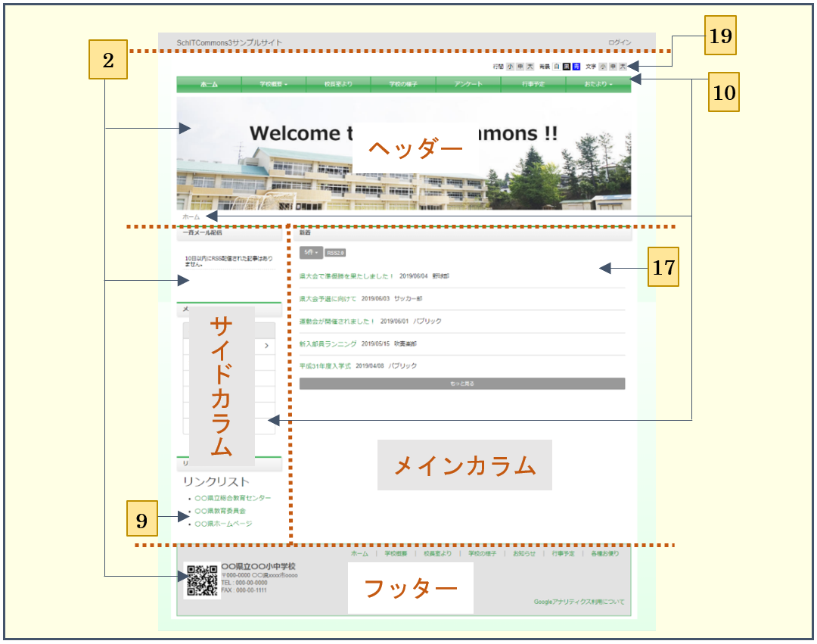Open the 行事予定 menu item
The width and height of the screenshot is (817, 644).
pyautogui.click(x=533, y=85)
